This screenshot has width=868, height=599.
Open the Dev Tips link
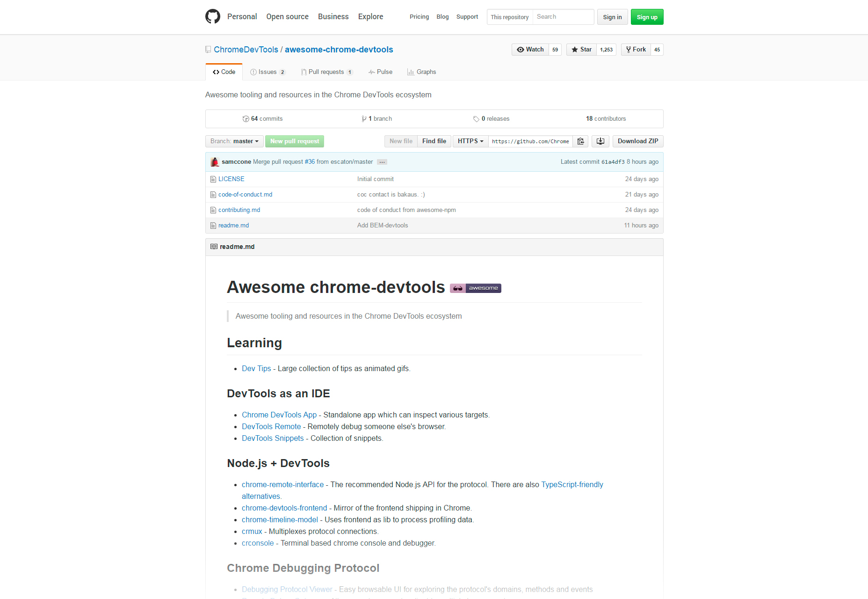pyautogui.click(x=256, y=369)
